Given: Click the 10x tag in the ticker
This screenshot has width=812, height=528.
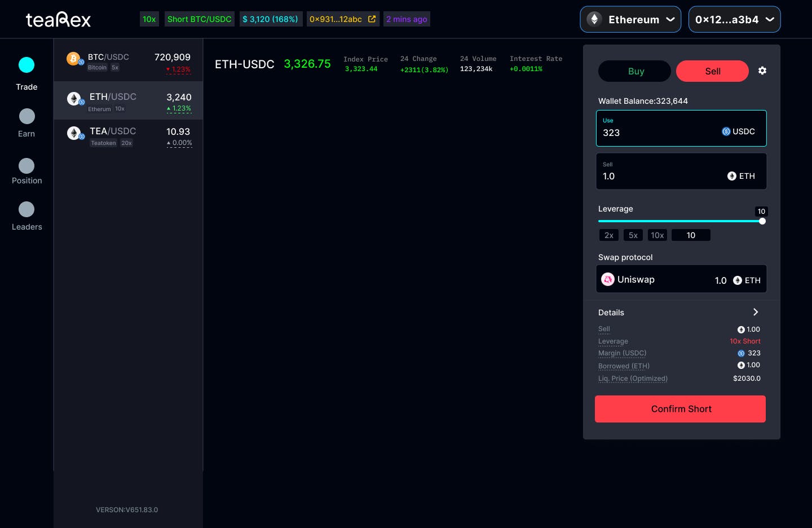Looking at the screenshot, I should point(149,19).
